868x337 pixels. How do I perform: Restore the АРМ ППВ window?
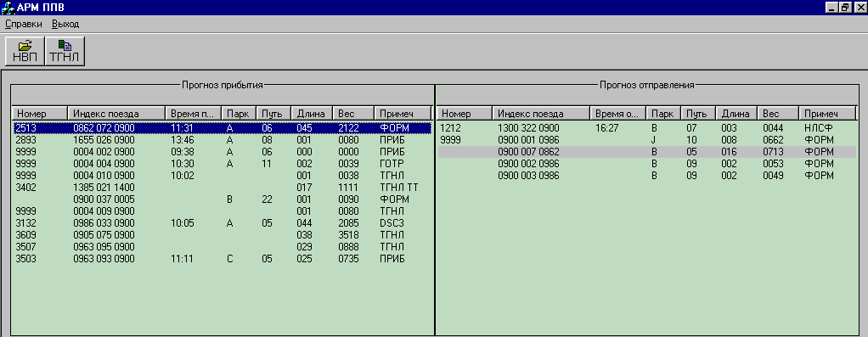(844, 8)
